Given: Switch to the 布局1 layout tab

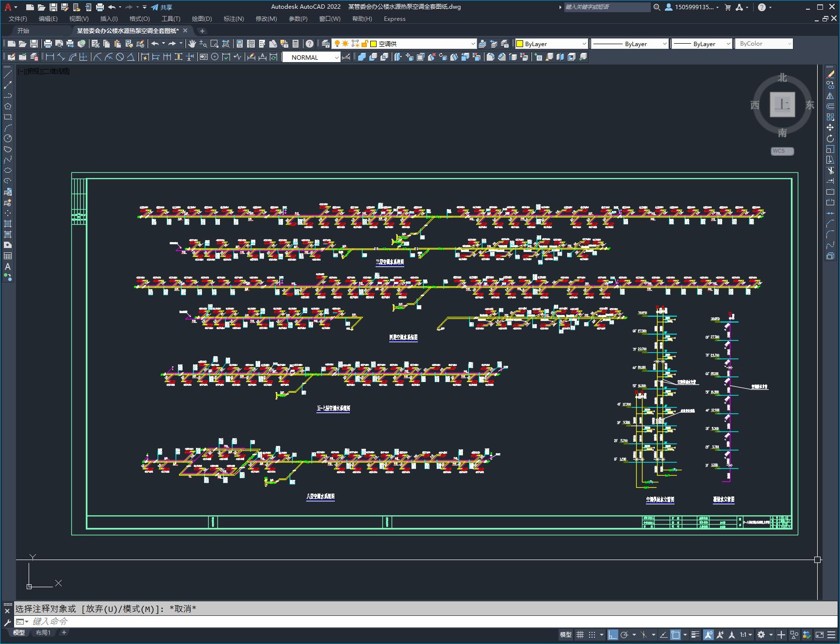Looking at the screenshot, I should pos(43,632).
